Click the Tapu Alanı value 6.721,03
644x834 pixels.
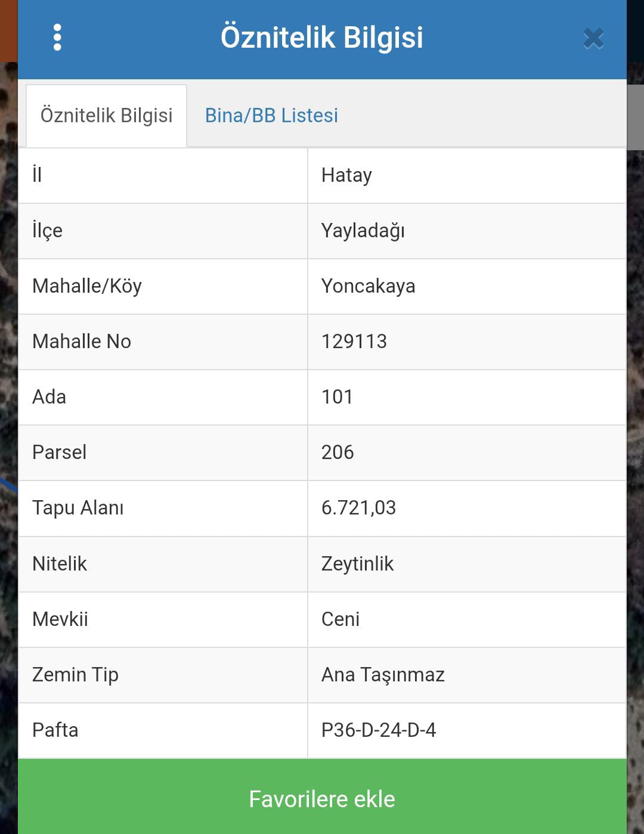(358, 508)
